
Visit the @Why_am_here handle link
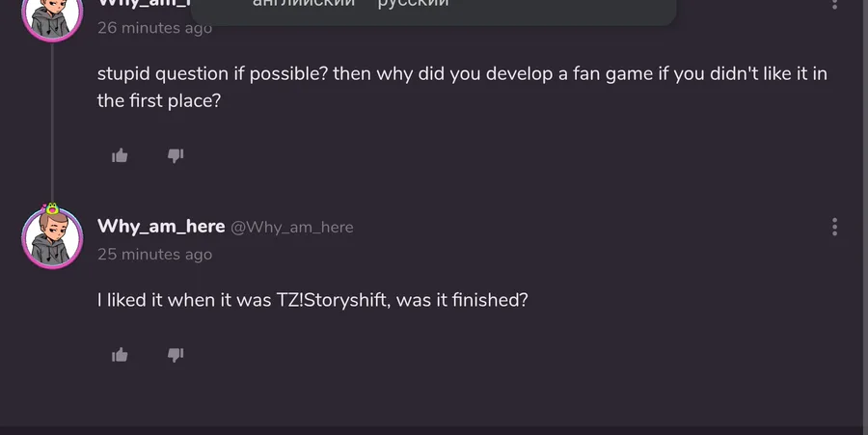pyautogui.click(x=291, y=227)
